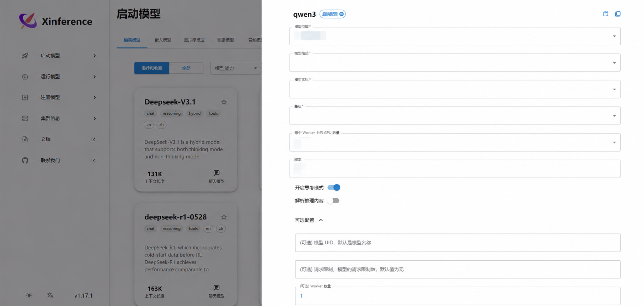Screen dimensions: 644x306
Task: Click the chat bubble icon on Deepseek-V3.1 card
Action: pos(217,173)
